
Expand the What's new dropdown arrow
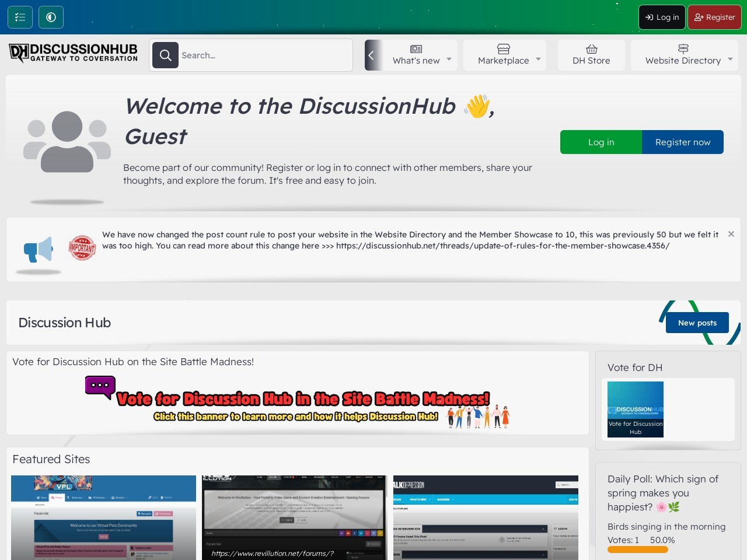pos(449,59)
